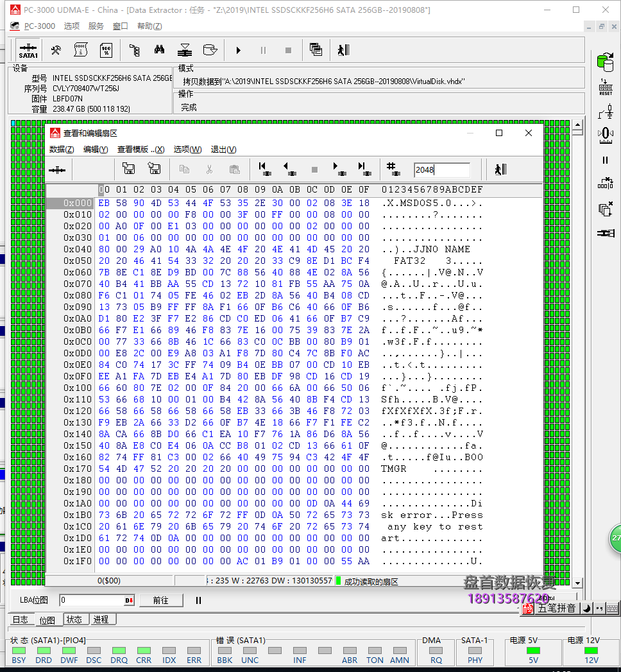Start the task with main toolbar play button
The width and height of the screenshot is (621, 672).
tap(238, 50)
